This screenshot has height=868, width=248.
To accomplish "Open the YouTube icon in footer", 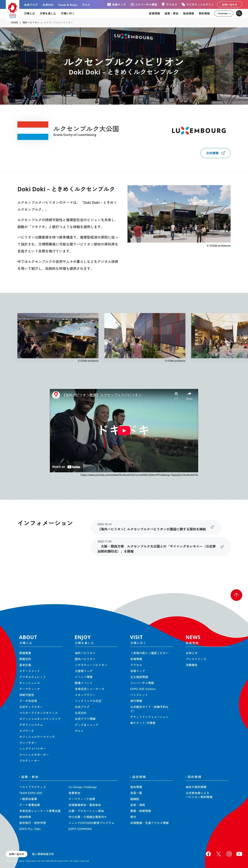I will (x=239, y=854).
